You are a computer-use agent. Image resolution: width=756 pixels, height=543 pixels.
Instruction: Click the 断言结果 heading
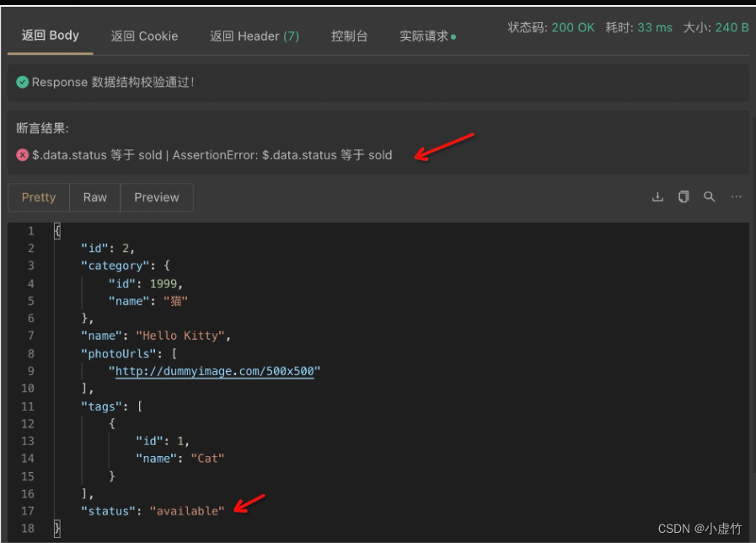pyautogui.click(x=42, y=128)
